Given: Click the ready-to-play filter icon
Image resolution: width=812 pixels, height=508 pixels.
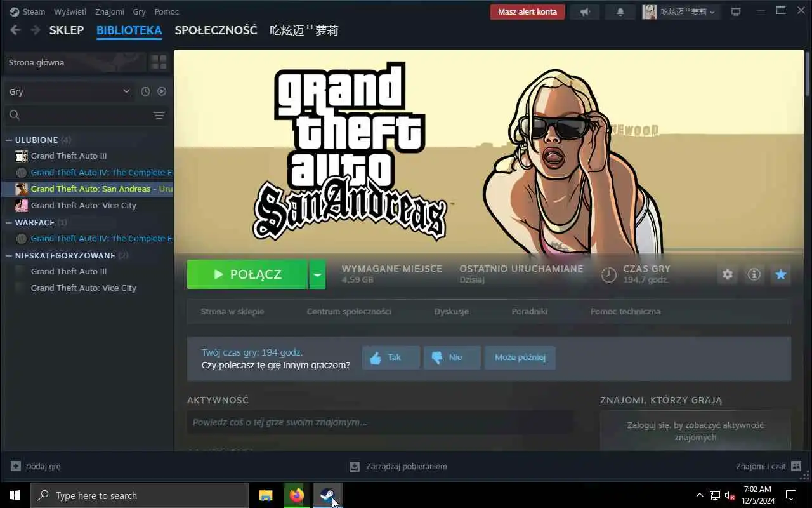Looking at the screenshot, I should tap(162, 91).
